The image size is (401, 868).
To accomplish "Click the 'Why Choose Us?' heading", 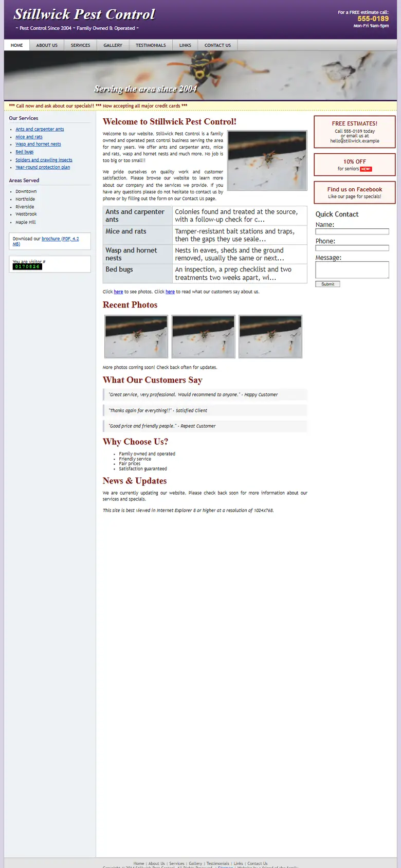I will (x=135, y=442).
